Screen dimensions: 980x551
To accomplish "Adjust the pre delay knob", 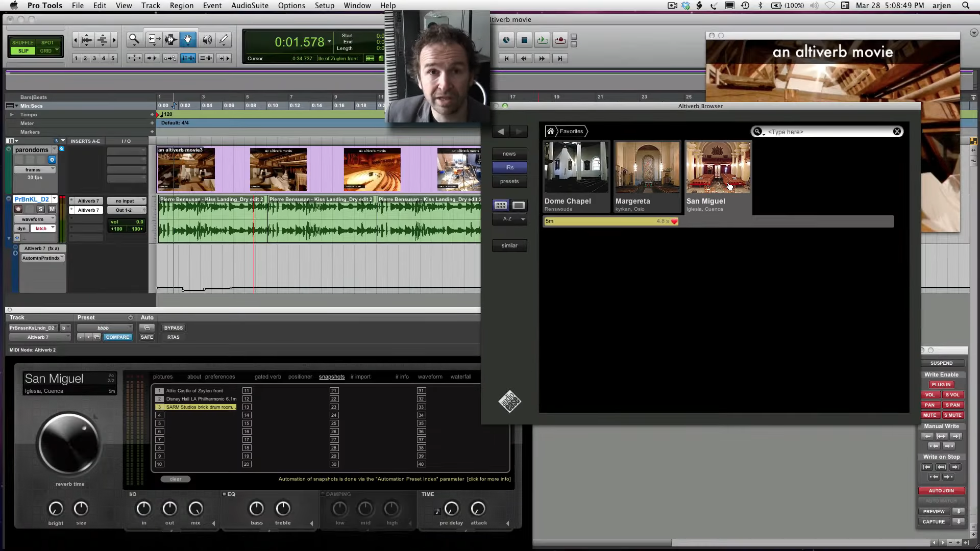I will (452, 509).
